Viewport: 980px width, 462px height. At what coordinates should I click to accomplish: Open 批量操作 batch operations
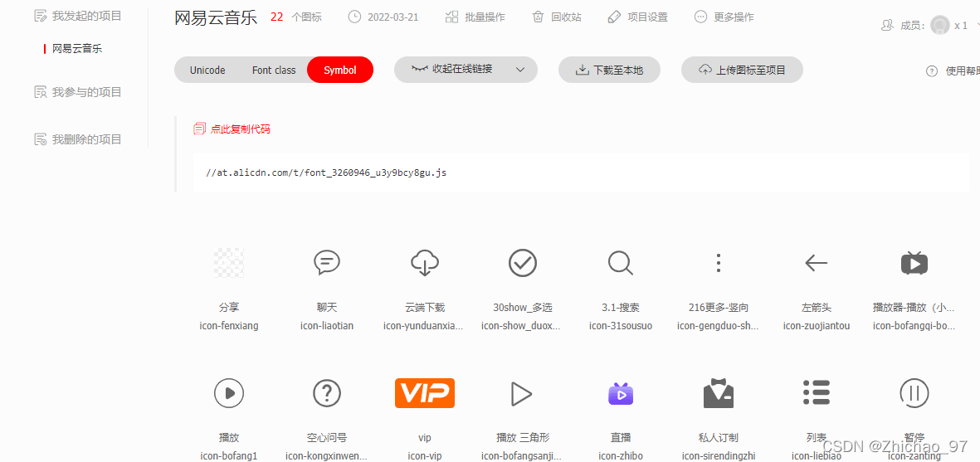tap(475, 17)
